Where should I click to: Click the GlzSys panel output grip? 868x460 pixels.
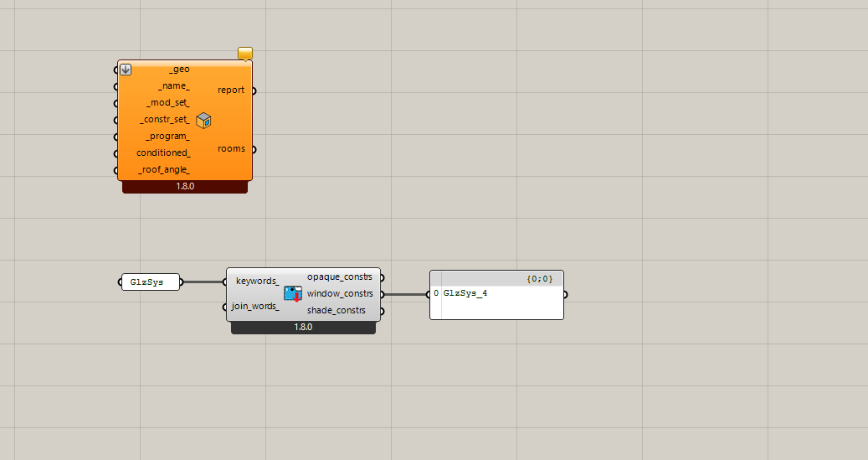point(182,282)
